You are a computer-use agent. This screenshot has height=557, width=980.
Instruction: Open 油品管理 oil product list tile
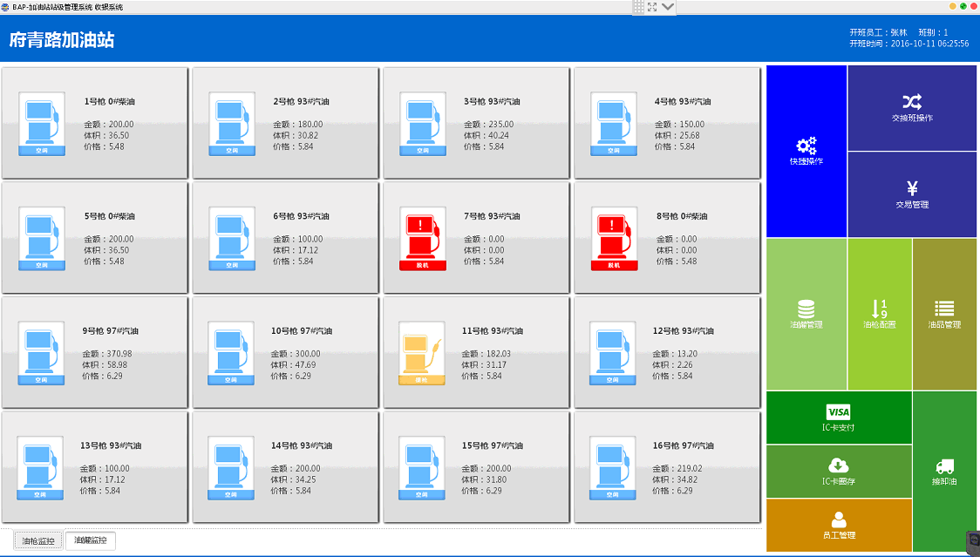point(944,315)
